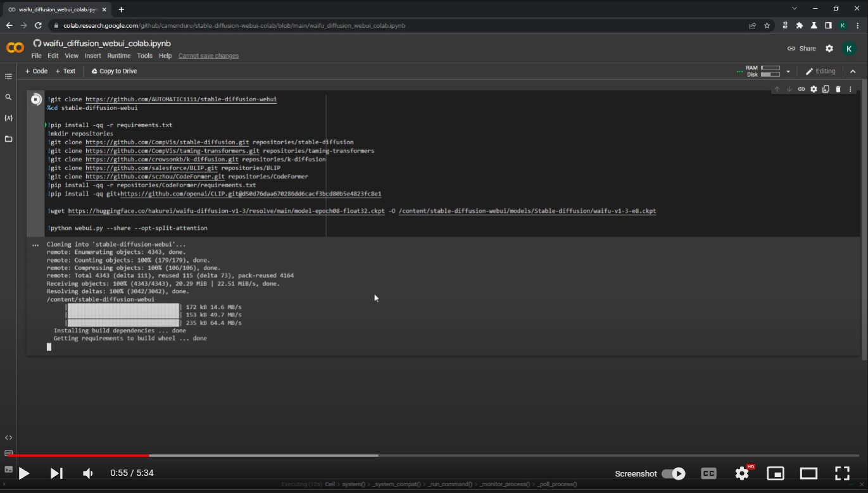Toggle the autoplay switch

point(673,473)
